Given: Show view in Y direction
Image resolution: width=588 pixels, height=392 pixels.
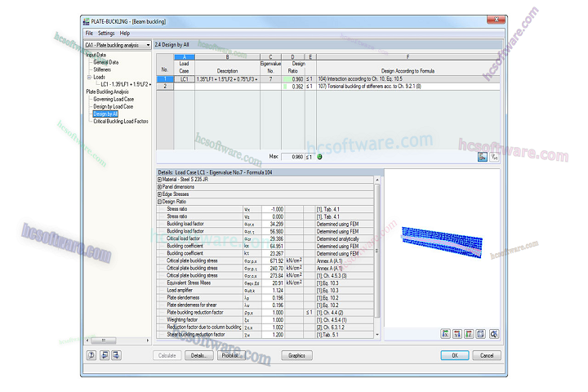Looking at the screenshot, I should tap(457, 333).
